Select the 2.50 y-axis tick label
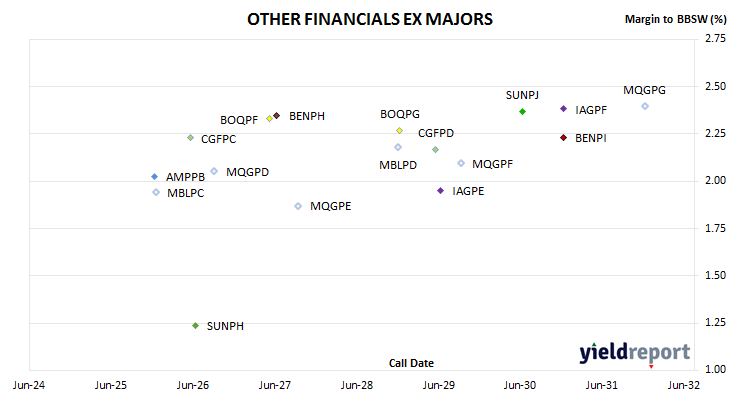This screenshot has width=730, height=399. click(x=715, y=86)
